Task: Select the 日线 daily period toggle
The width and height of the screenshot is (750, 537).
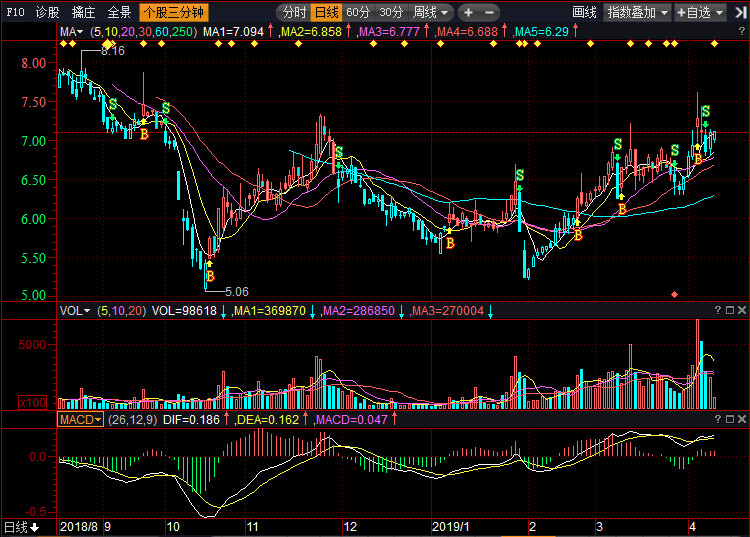Action: [326, 13]
